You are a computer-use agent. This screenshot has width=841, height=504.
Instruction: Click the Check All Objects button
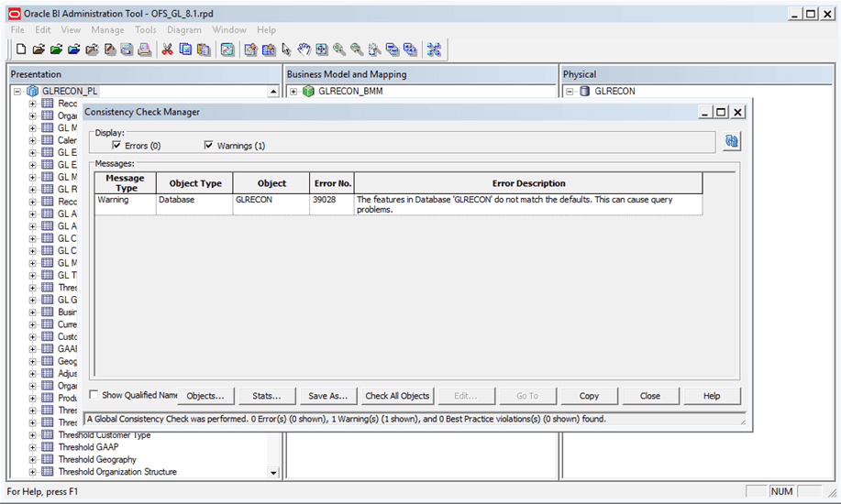coord(397,396)
